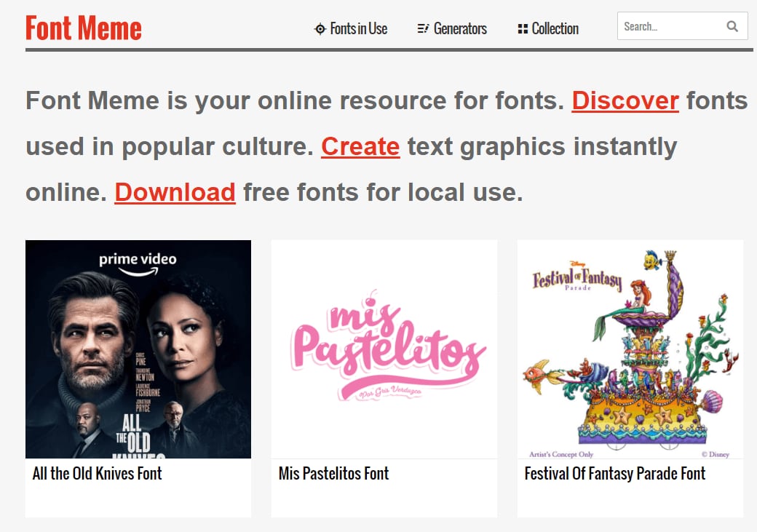Viewport: 757px width, 532px height.
Task: Click the Mis Pastelitos Font title
Action: (333, 474)
